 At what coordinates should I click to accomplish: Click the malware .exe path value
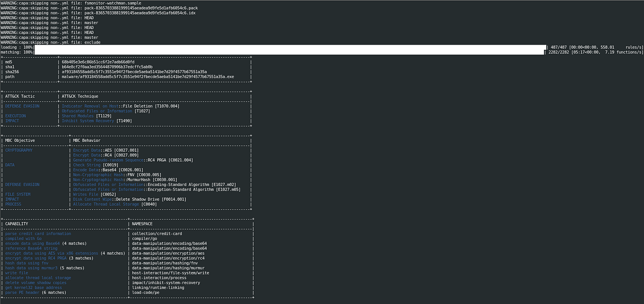tap(148, 77)
